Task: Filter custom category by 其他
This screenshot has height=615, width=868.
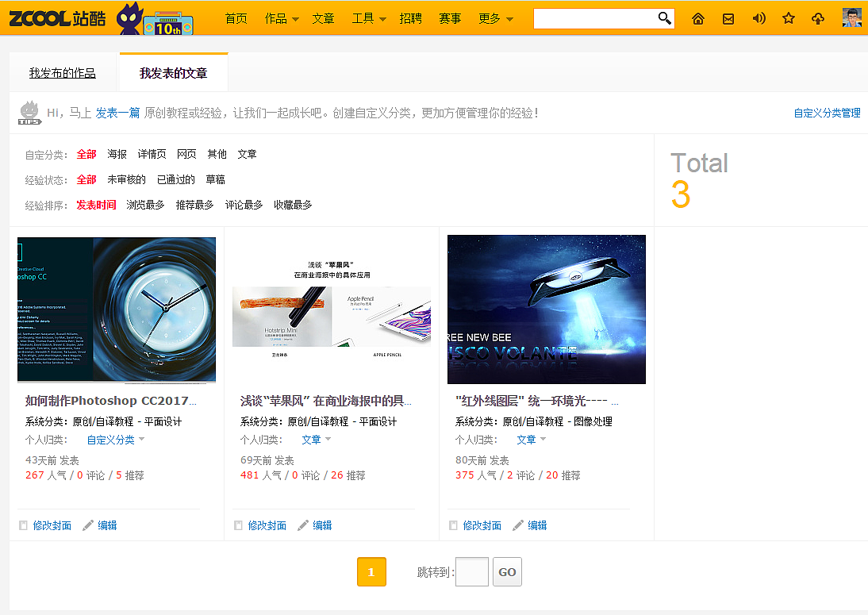Action: [x=217, y=154]
